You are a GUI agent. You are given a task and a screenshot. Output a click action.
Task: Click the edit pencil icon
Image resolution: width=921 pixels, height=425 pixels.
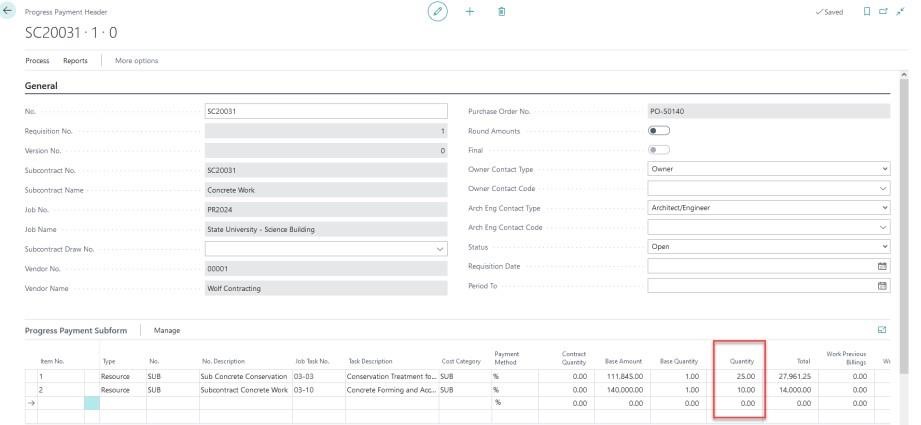click(436, 11)
